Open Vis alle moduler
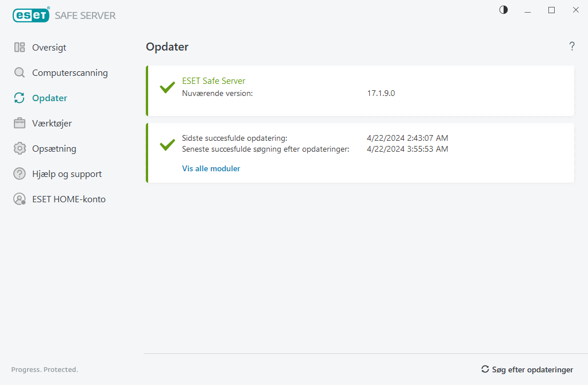 coord(211,168)
